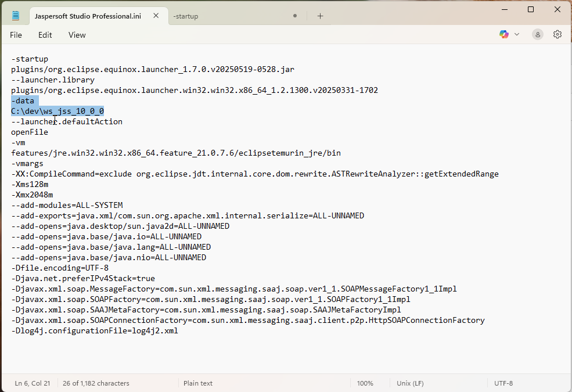Click the add-opens java.desktop/sun.java2d line
The height and width of the screenshot is (392, 572).
pyautogui.click(x=120, y=226)
